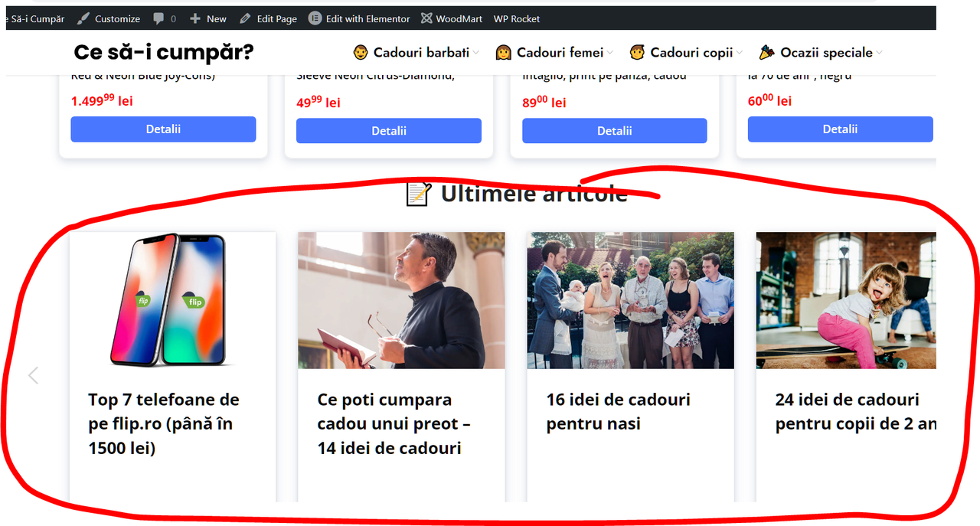Expand the Cadouri femei dropdown chevron

click(610, 53)
